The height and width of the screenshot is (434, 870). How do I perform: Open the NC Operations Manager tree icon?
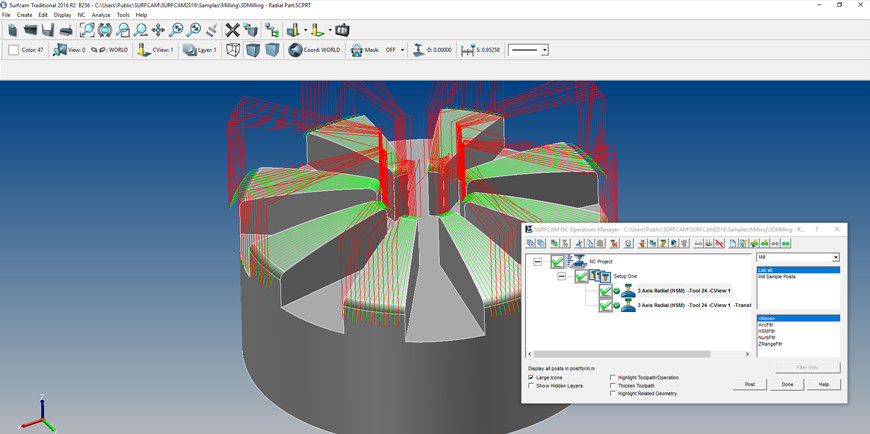(271, 30)
